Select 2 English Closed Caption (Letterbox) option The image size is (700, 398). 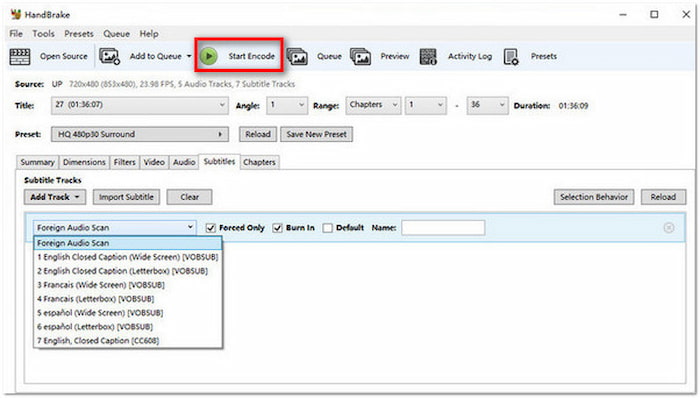(128, 271)
